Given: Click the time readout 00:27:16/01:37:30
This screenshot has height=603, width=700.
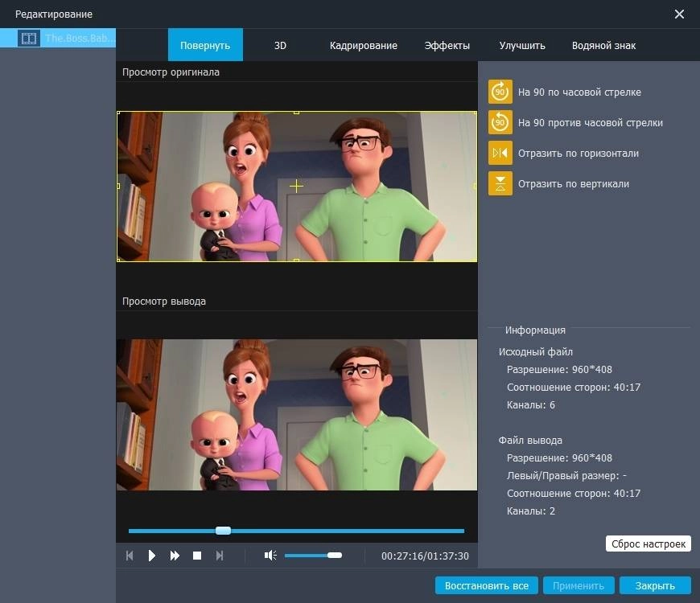Looking at the screenshot, I should (425, 556).
